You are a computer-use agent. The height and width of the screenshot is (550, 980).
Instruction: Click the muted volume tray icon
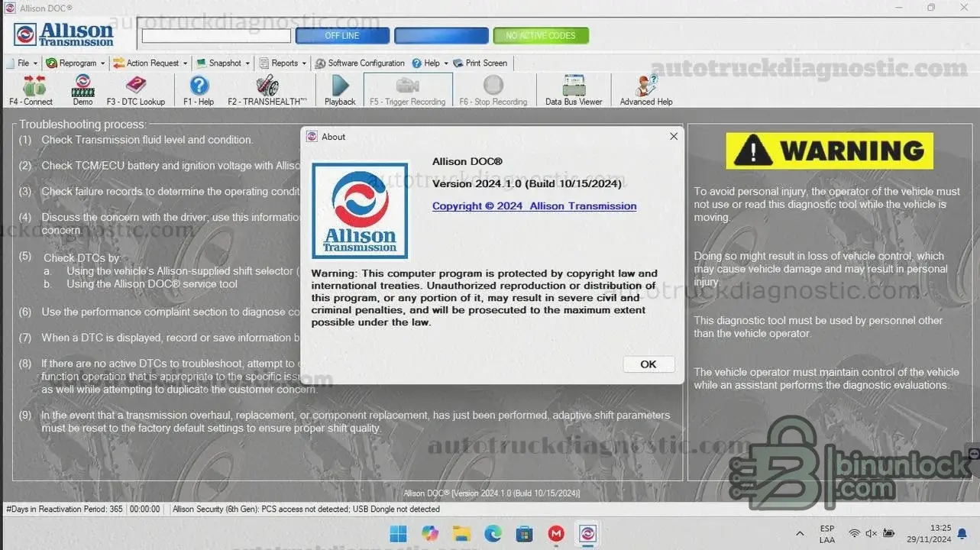(x=871, y=533)
